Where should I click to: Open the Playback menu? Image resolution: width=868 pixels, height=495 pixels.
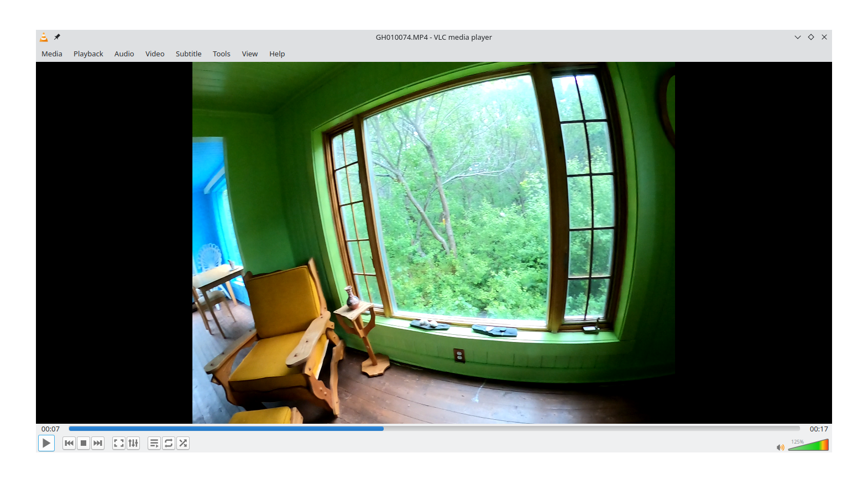click(x=88, y=54)
